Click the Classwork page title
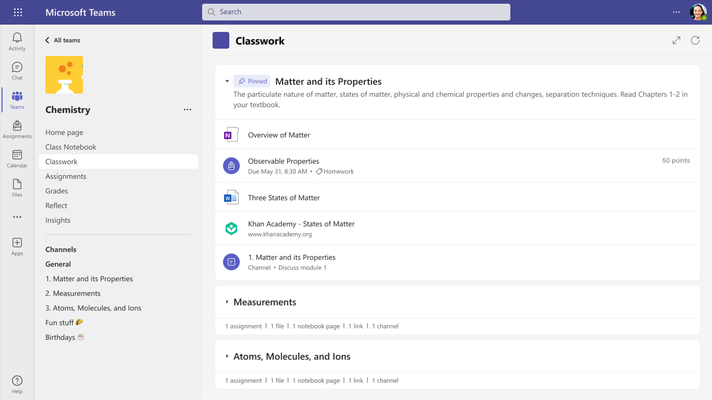This screenshot has width=712, height=400. (260, 41)
